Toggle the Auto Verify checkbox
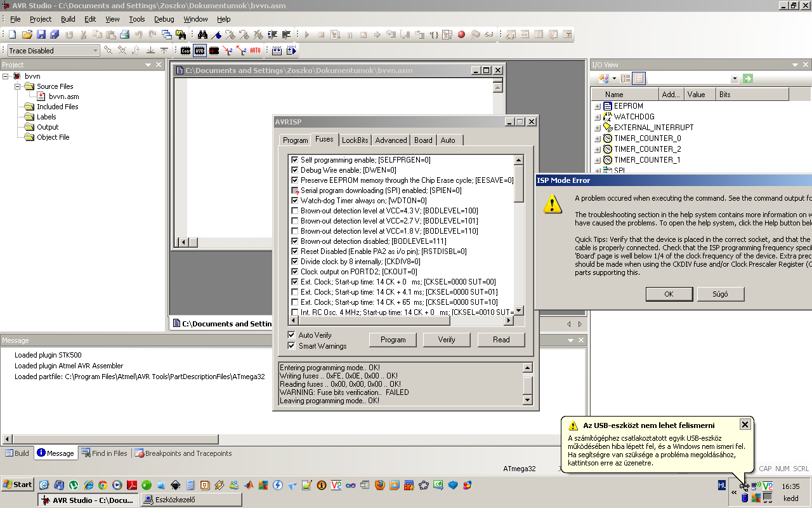 tap(292, 335)
